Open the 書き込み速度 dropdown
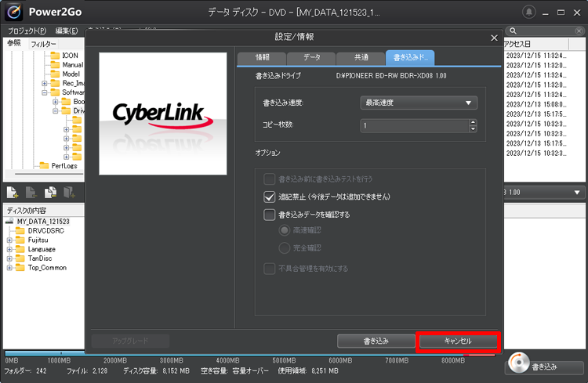 418,103
